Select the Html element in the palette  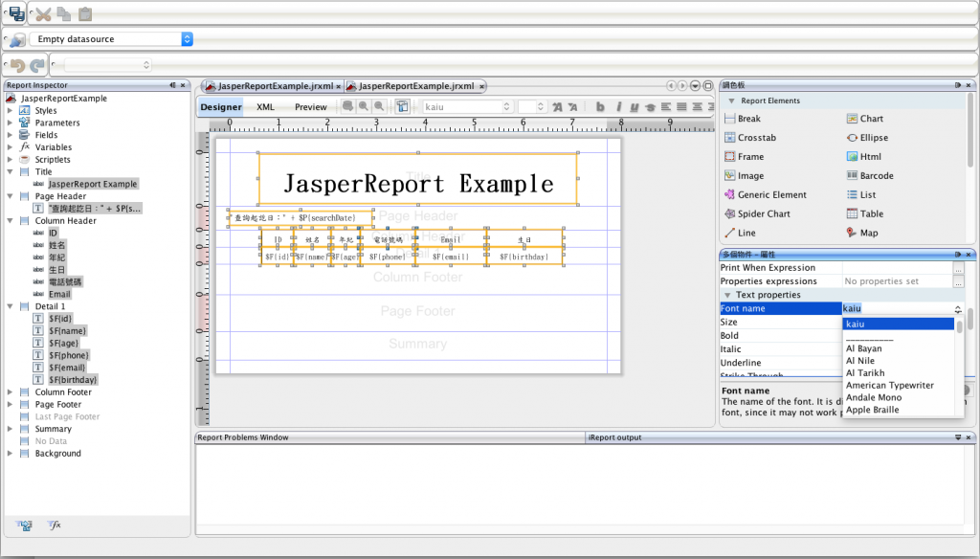tap(864, 157)
